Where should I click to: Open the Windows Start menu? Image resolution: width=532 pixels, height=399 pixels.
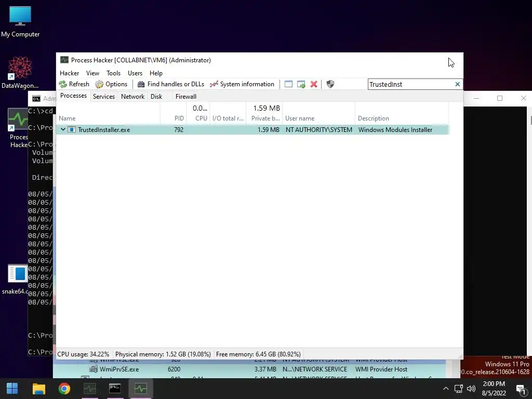point(12,389)
